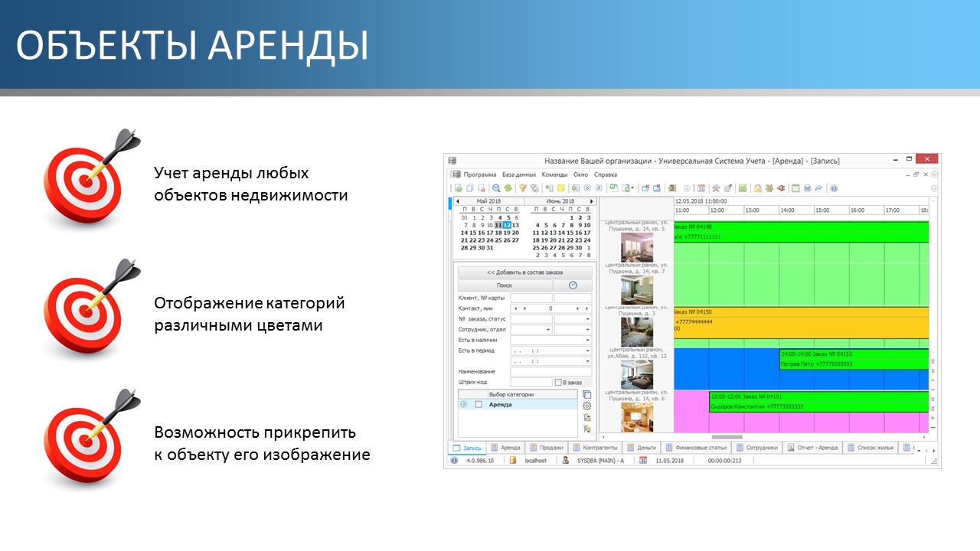The width and height of the screenshot is (980, 551).
Task: Click the wrench and hammer tools icon
Action: pyautogui.click(x=716, y=187)
